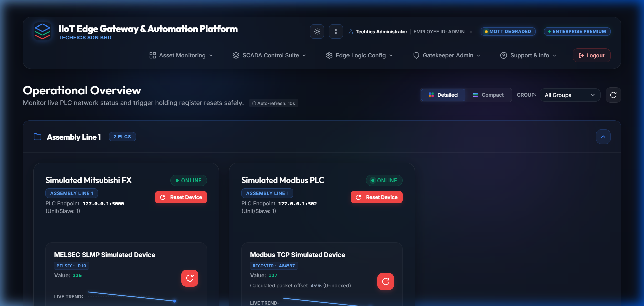Collapse the Assembly Line 1 section
This screenshot has width=644, height=306.
pos(603,137)
